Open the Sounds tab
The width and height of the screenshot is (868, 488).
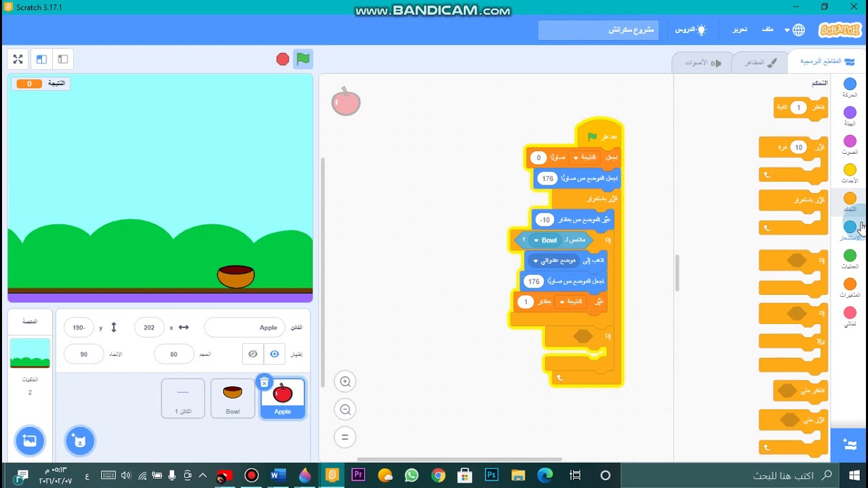703,62
